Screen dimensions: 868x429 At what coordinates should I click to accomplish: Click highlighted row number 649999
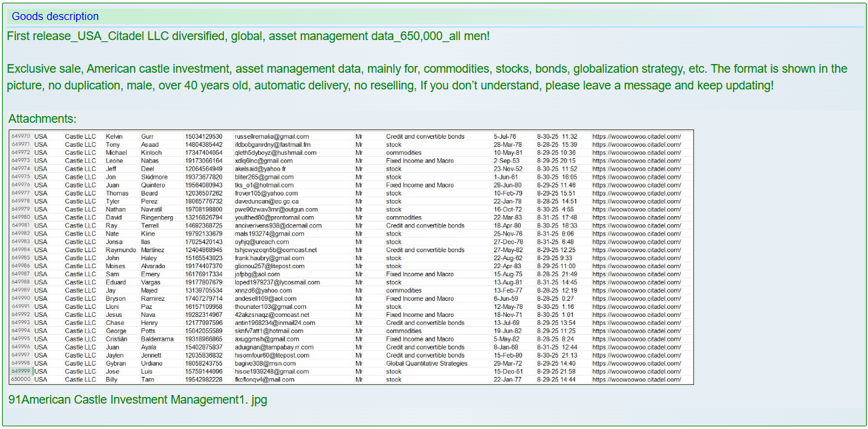pos(21,372)
